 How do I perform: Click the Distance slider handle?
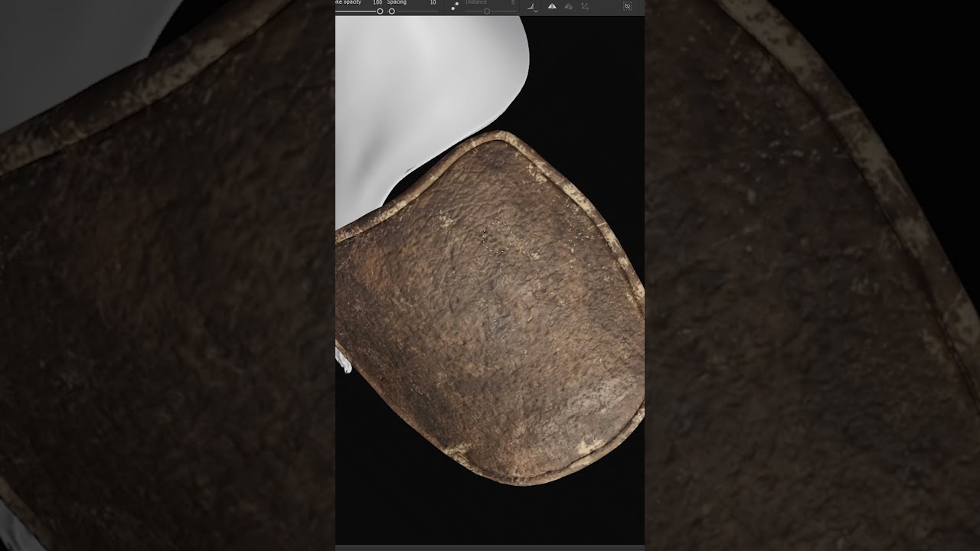(x=486, y=11)
